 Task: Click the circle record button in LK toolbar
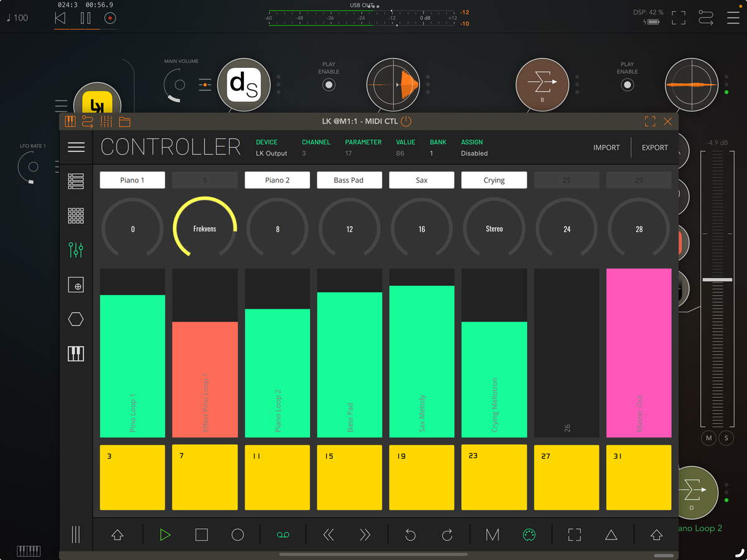point(238,534)
